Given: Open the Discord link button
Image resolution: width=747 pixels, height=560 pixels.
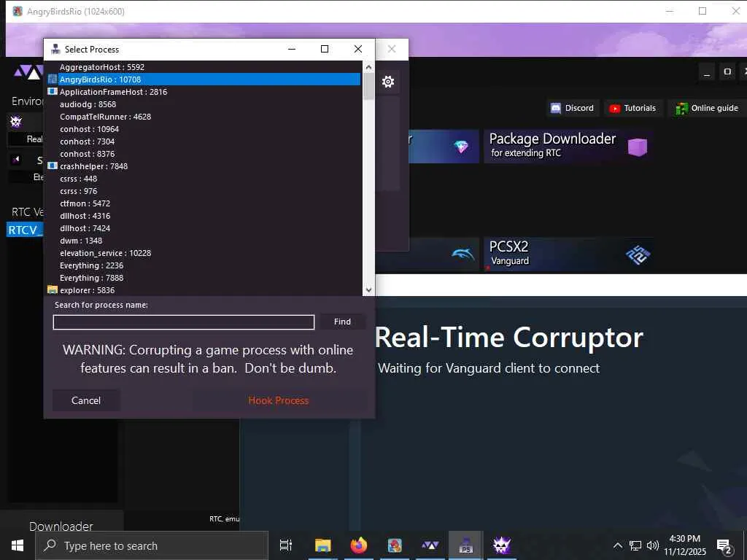Looking at the screenshot, I should (572, 108).
